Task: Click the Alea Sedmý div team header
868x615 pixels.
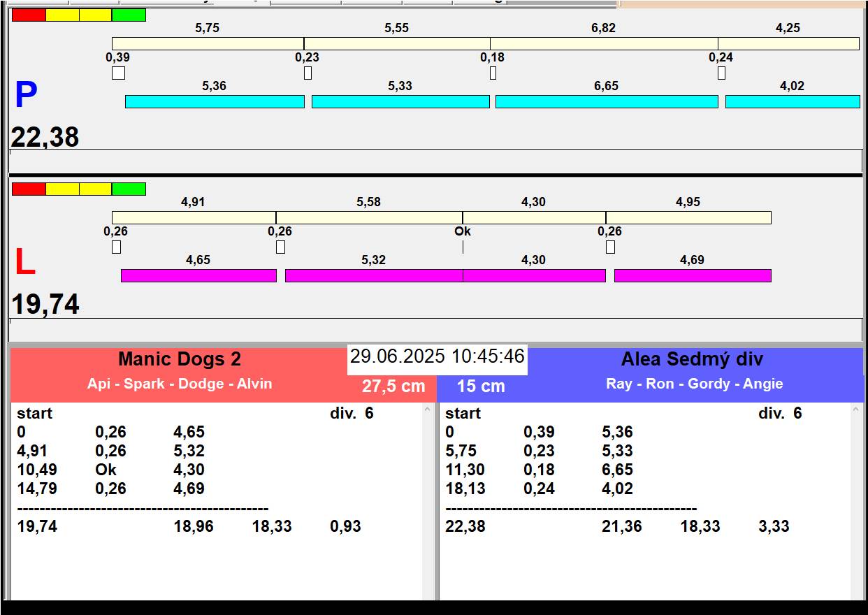Action: pos(692,360)
